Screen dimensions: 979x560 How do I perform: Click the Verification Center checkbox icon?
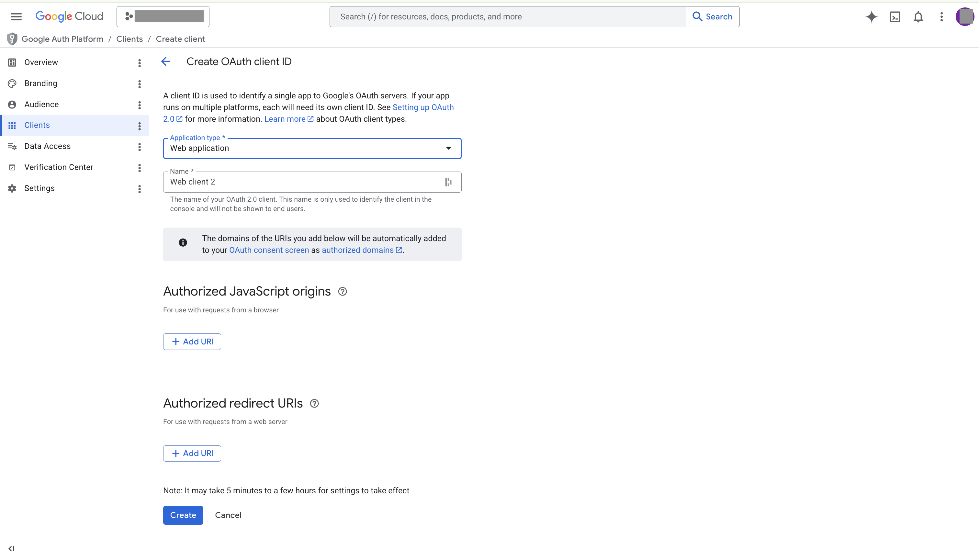click(12, 167)
